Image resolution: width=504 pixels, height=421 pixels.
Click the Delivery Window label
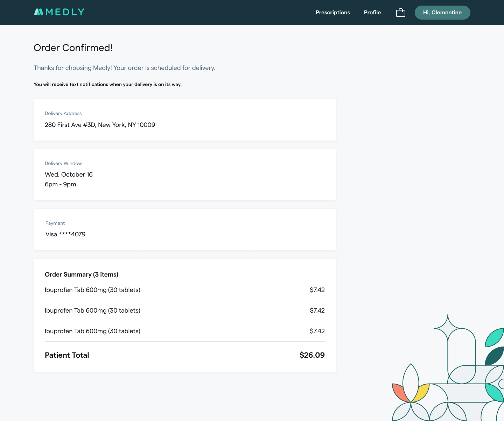[x=63, y=163]
